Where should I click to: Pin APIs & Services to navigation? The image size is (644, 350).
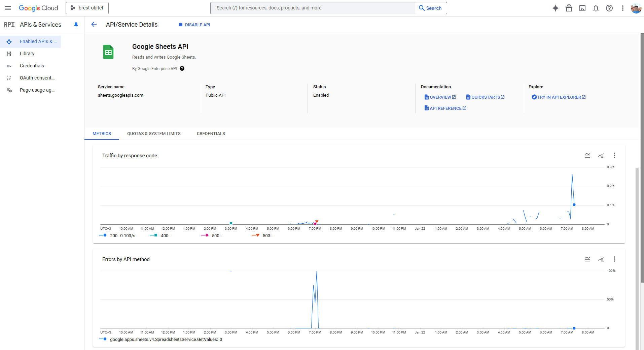tap(76, 25)
